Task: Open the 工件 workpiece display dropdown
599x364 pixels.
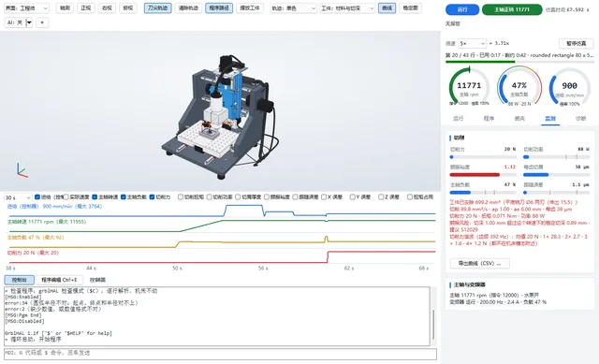Action: pos(347,8)
